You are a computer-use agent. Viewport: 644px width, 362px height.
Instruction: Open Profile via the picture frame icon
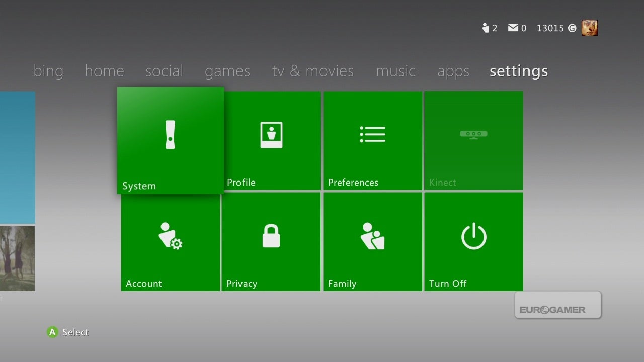[x=271, y=135]
